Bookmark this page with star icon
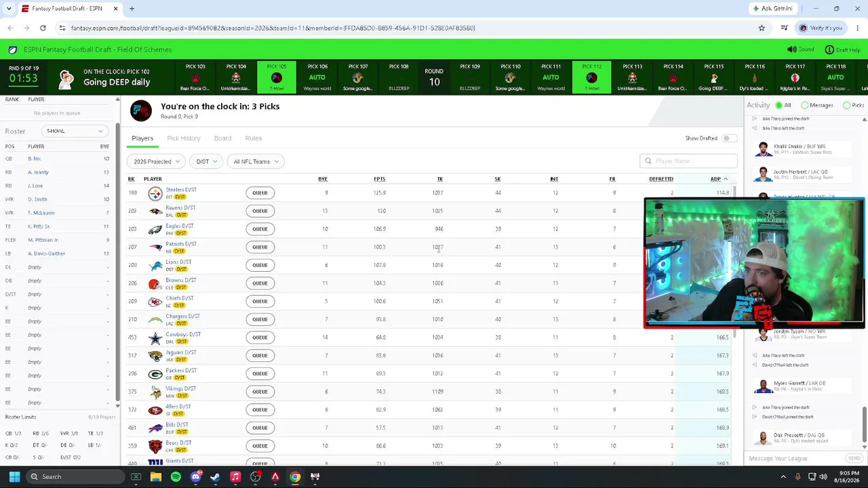Image resolution: width=868 pixels, height=488 pixels. tap(762, 28)
